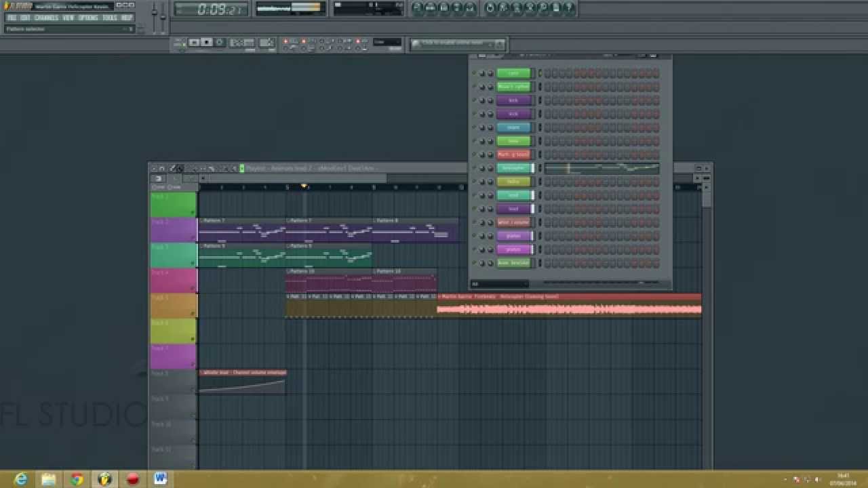868x488 pixels.
Task: Open the OPTIONS menu
Action: coord(88,18)
